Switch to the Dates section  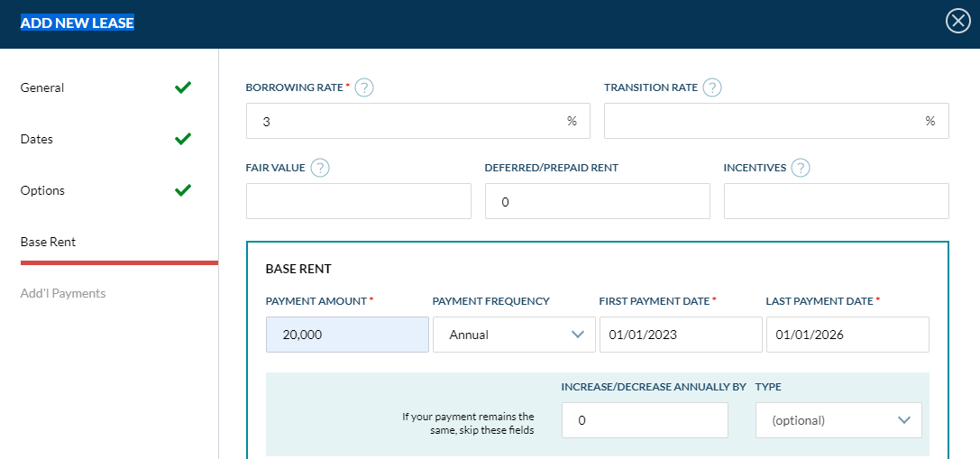(x=37, y=140)
